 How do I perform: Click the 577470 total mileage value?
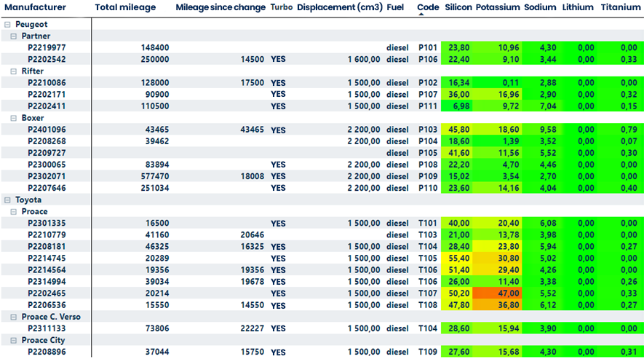[x=154, y=176]
